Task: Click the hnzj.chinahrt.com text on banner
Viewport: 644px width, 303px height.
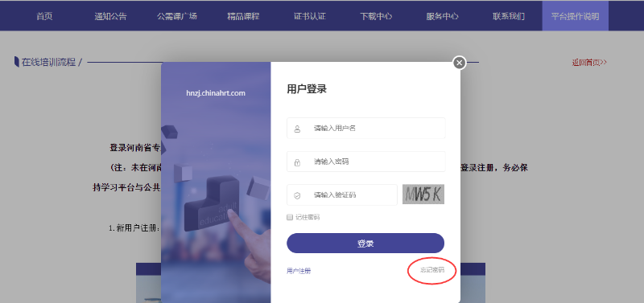Action: tap(216, 93)
